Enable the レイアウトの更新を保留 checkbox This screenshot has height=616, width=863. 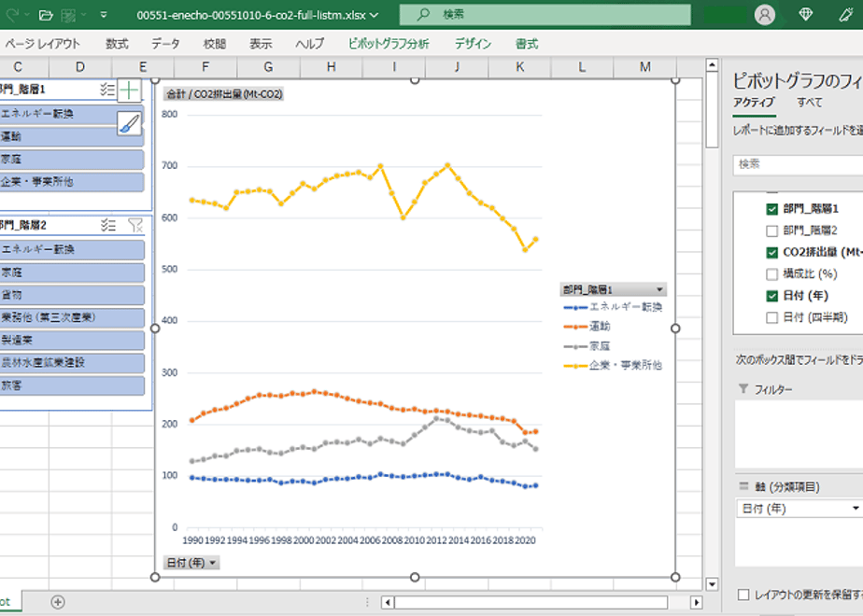pyautogui.click(x=743, y=595)
